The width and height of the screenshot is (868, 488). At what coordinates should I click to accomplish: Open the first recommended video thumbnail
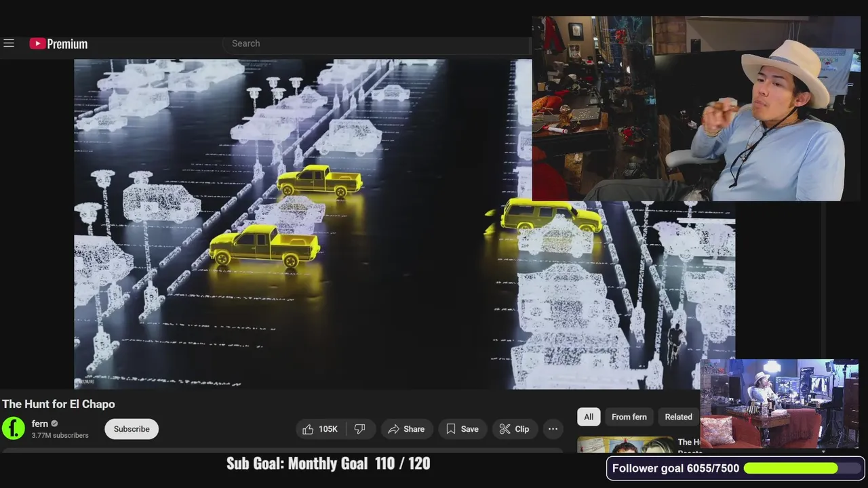625,444
